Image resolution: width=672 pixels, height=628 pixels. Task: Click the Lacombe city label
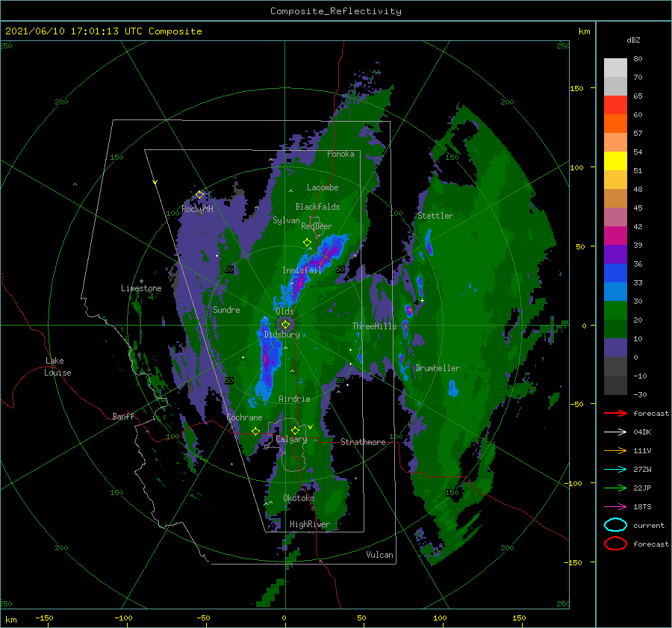click(x=323, y=187)
